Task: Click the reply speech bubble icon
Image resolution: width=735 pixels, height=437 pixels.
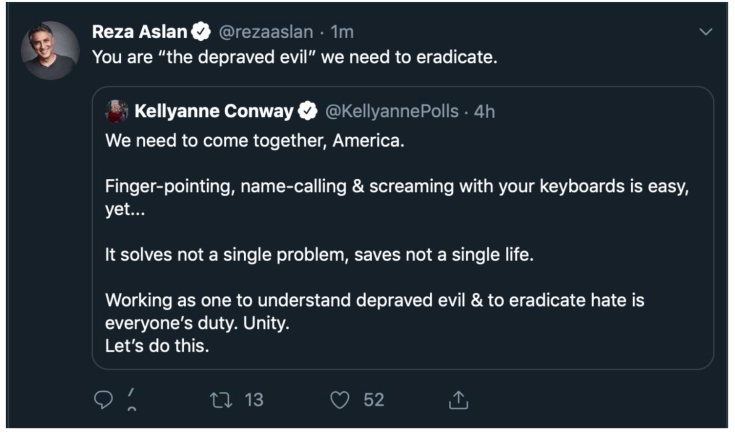Action: click(102, 400)
